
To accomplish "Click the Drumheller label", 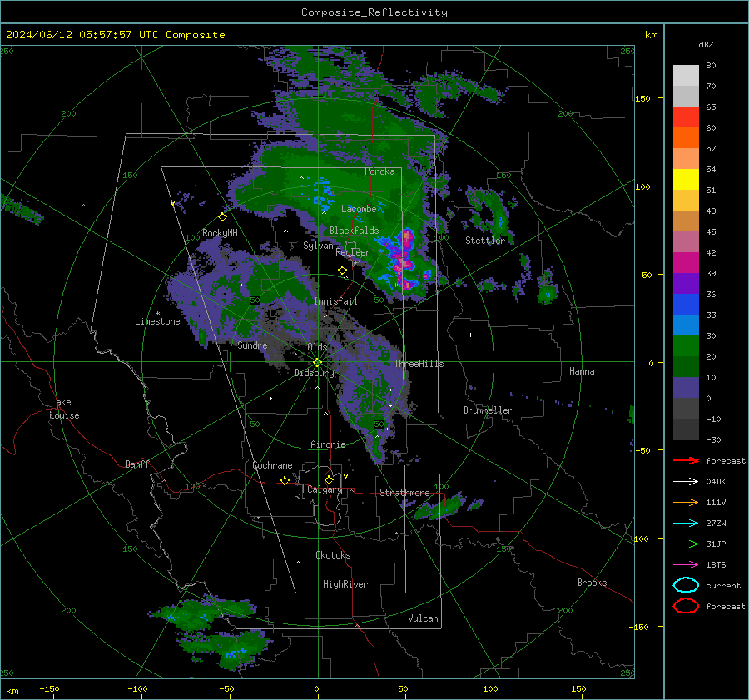I will pyautogui.click(x=488, y=410).
